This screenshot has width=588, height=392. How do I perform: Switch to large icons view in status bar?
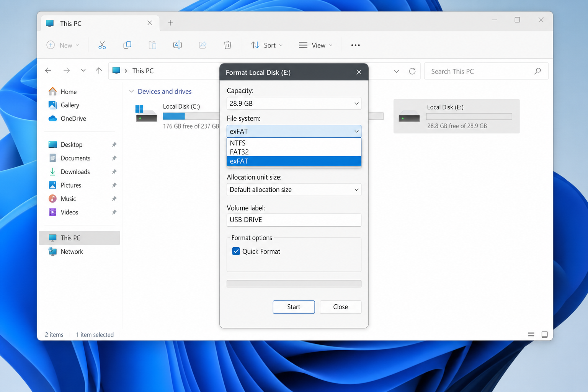[544, 335]
